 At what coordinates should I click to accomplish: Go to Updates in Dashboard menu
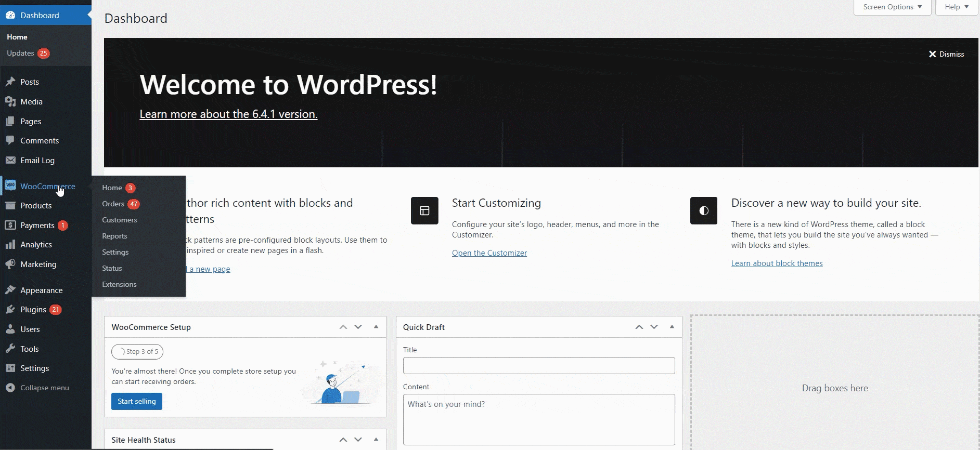[x=21, y=53]
